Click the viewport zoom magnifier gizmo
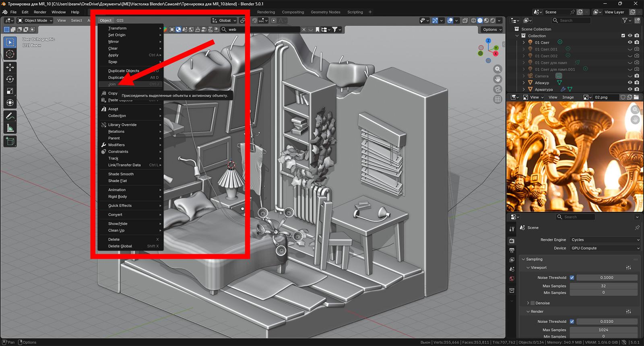The height and width of the screenshot is (346, 644). [x=498, y=69]
